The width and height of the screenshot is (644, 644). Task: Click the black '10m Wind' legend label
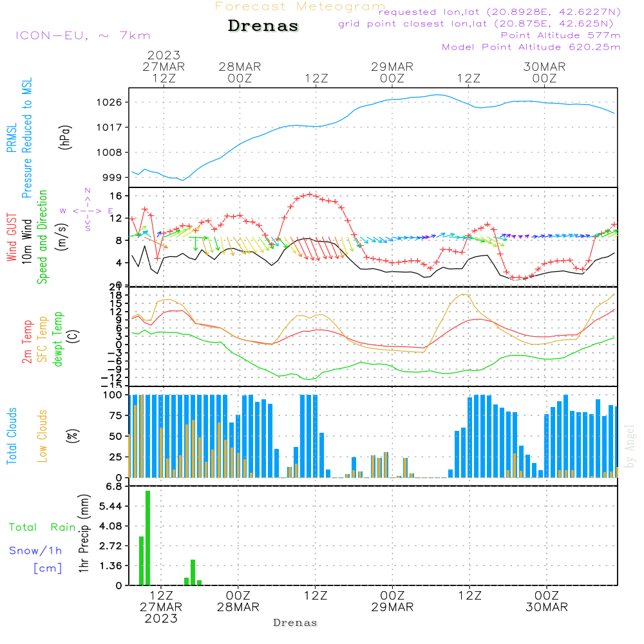coord(26,241)
